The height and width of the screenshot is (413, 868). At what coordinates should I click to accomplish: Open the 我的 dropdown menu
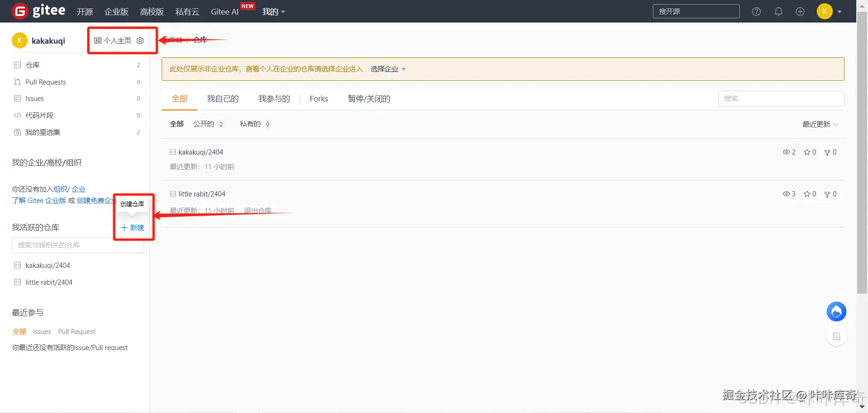coord(273,12)
